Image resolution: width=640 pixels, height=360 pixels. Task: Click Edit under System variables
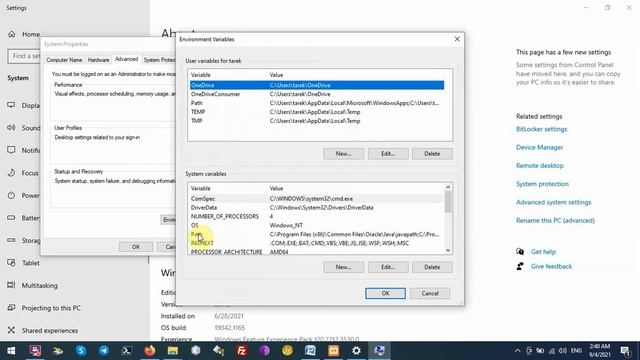click(388, 267)
